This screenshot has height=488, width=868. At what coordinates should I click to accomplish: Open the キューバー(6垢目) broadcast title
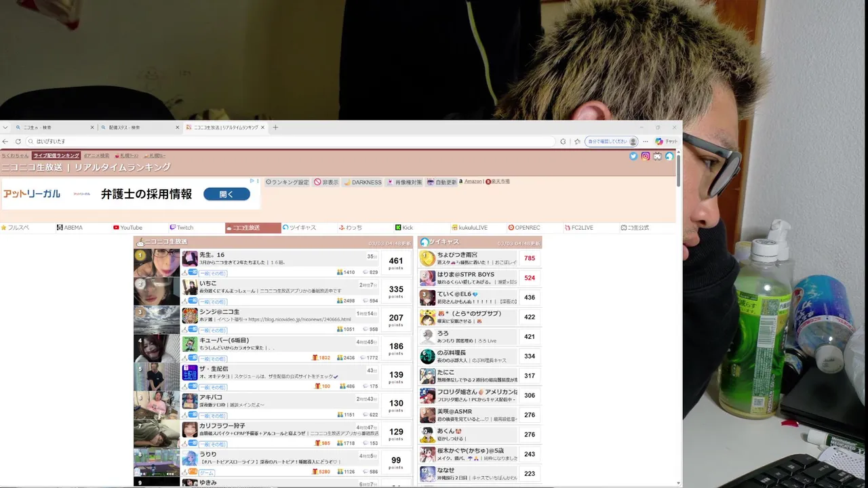pos(224,340)
